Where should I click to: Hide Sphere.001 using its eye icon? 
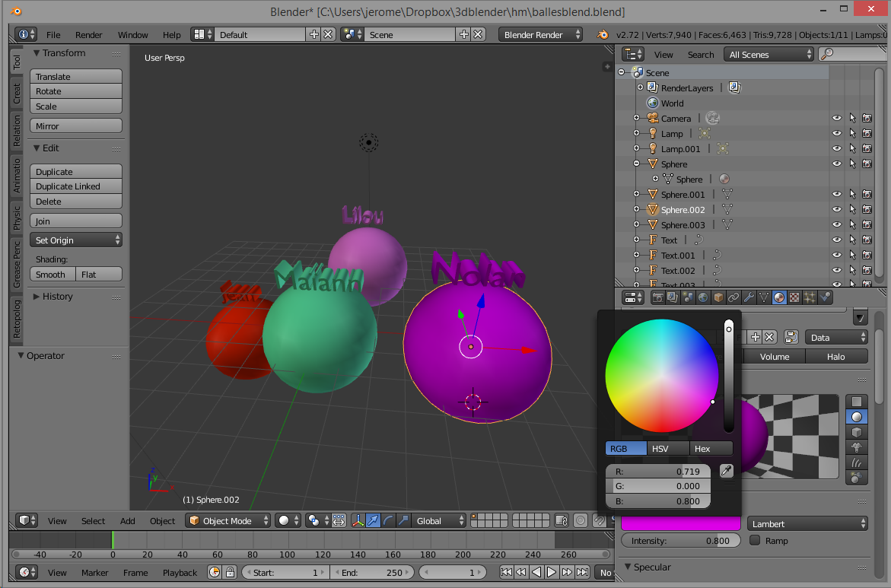click(836, 195)
